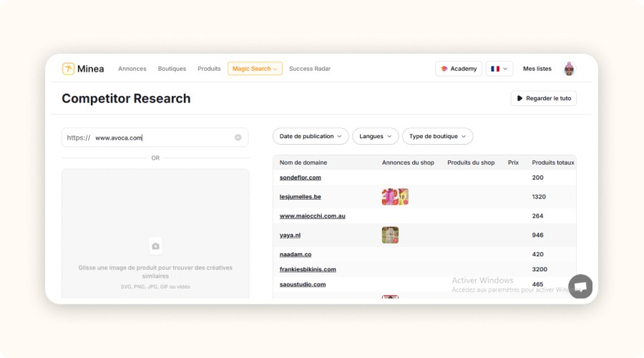Image resolution: width=644 pixels, height=358 pixels.
Task: Click the Produits totaux column header
Action: point(553,163)
